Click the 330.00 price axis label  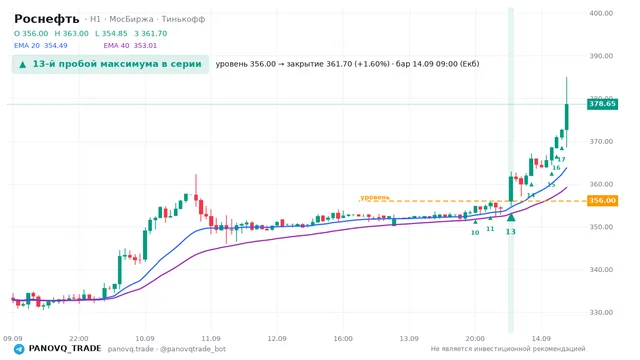point(601,313)
